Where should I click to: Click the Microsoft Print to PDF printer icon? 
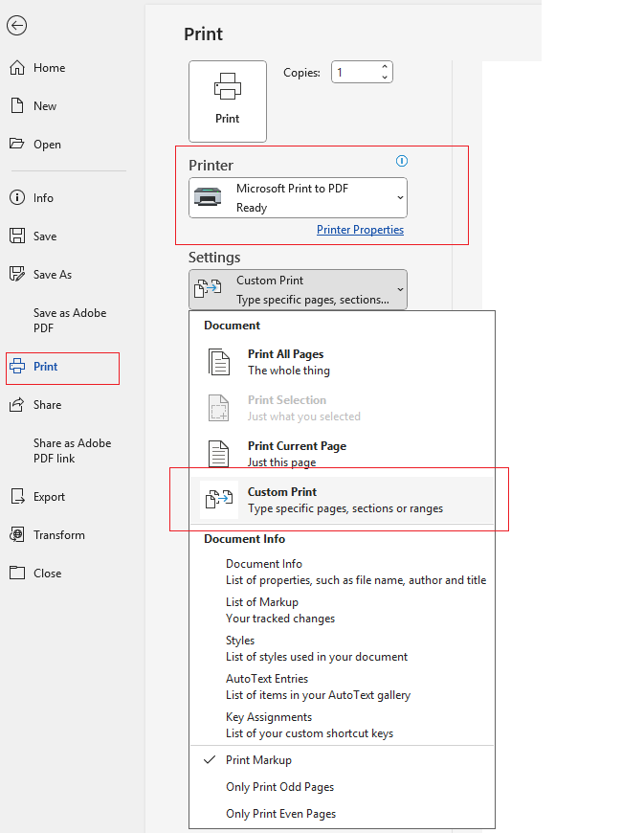pyautogui.click(x=208, y=197)
